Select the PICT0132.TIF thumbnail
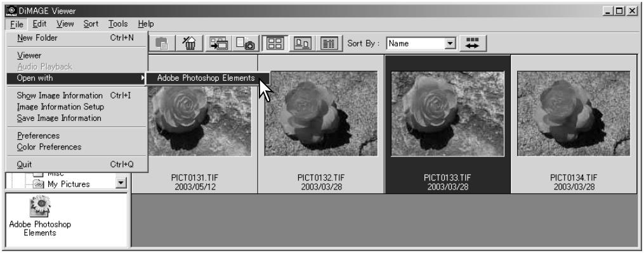Viewport: 644px width, 253px height. click(x=321, y=114)
